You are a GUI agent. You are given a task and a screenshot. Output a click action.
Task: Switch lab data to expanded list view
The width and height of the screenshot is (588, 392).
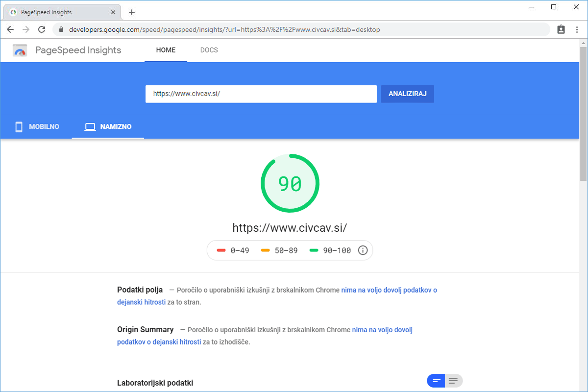[454, 381]
